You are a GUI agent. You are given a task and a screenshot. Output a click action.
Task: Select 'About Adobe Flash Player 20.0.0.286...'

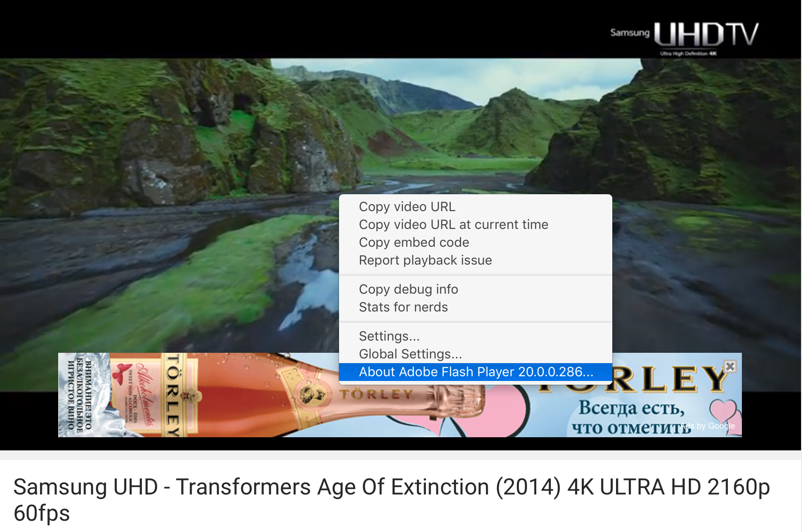[x=475, y=372]
